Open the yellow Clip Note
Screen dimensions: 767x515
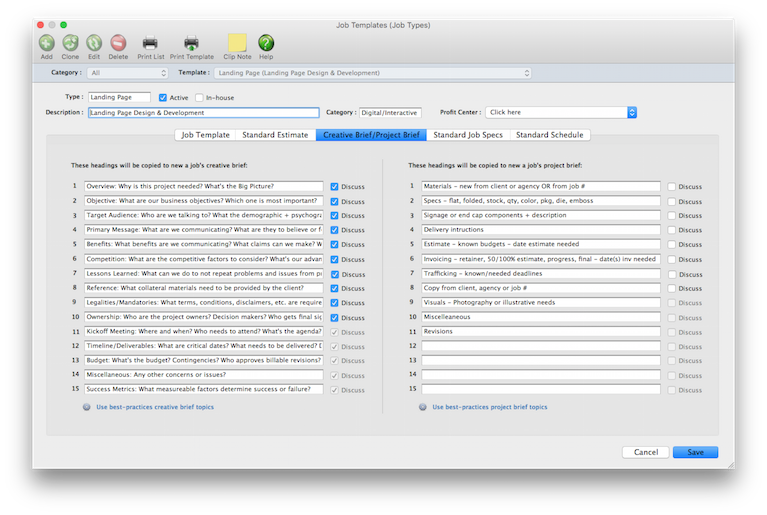pos(237,43)
